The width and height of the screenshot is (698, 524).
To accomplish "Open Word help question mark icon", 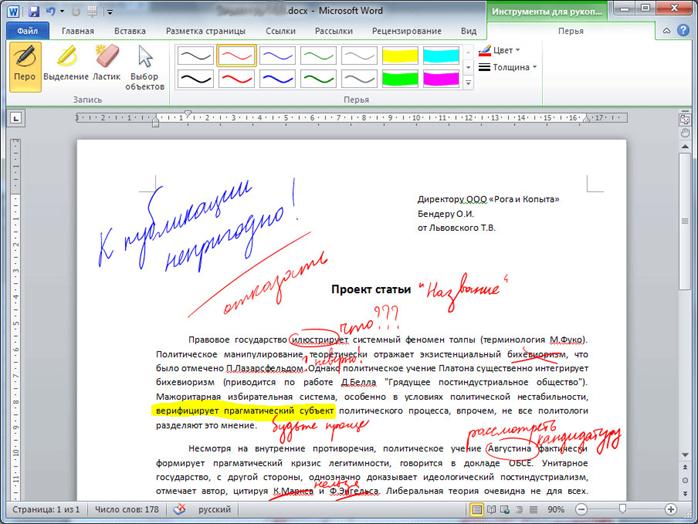I will [683, 30].
